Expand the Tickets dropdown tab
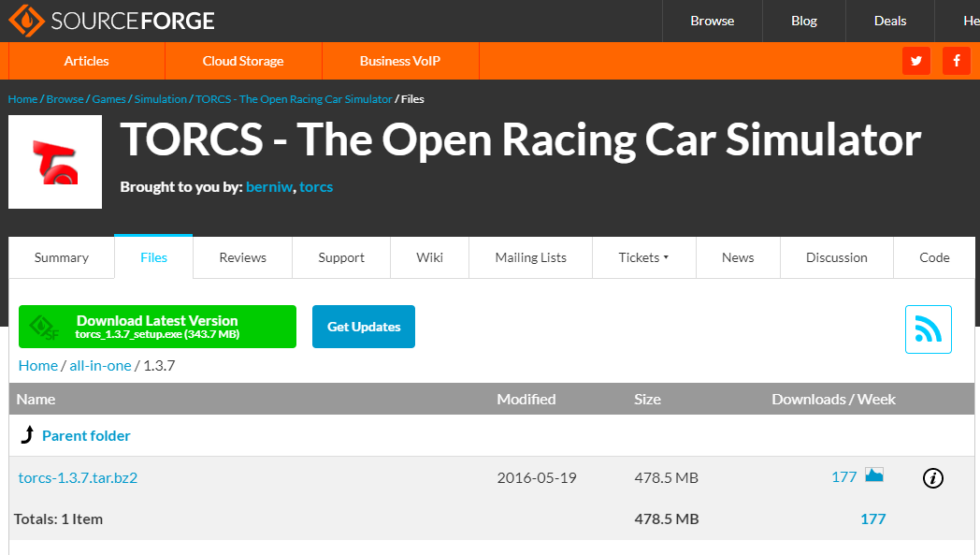The height and width of the screenshot is (555, 980). point(643,257)
